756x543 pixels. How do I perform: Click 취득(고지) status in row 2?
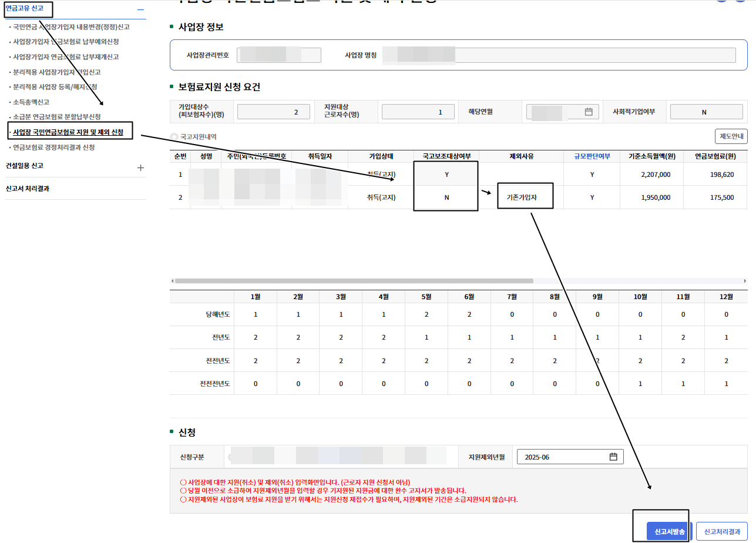tap(381, 197)
